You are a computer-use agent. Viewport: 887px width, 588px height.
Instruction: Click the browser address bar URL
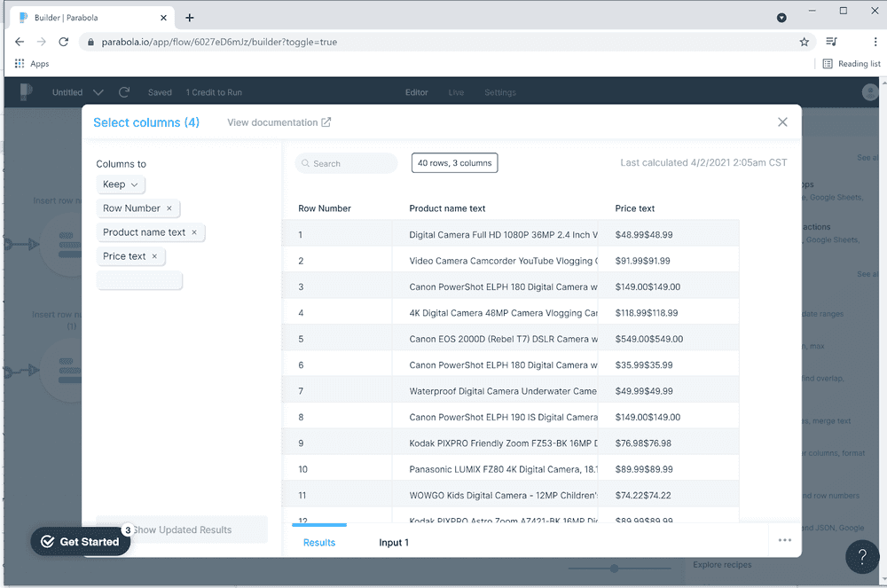[x=219, y=42]
